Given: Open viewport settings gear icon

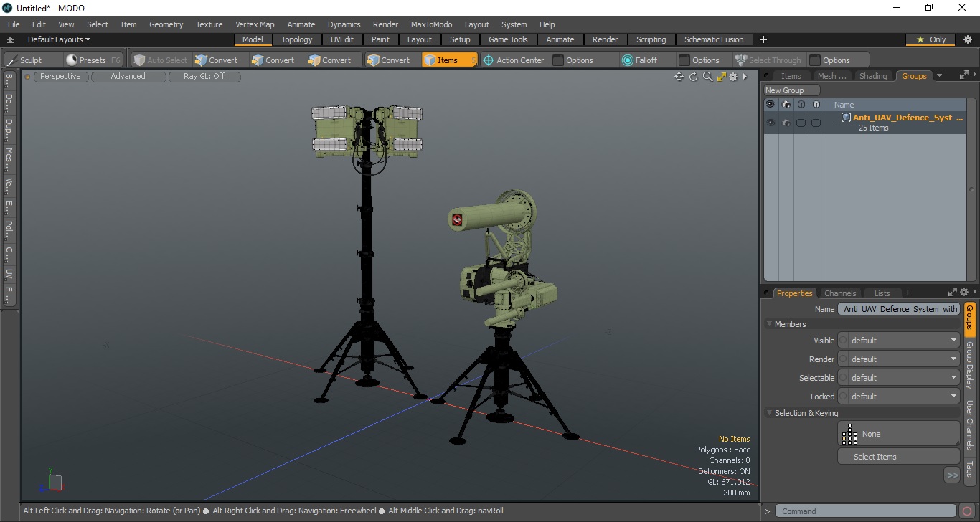Looking at the screenshot, I should (x=733, y=77).
